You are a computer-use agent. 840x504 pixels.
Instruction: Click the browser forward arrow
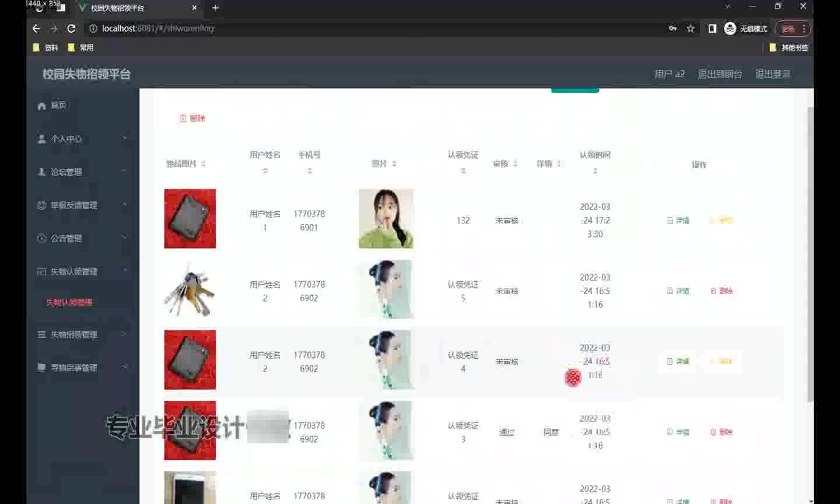pyautogui.click(x=54, y=29)
